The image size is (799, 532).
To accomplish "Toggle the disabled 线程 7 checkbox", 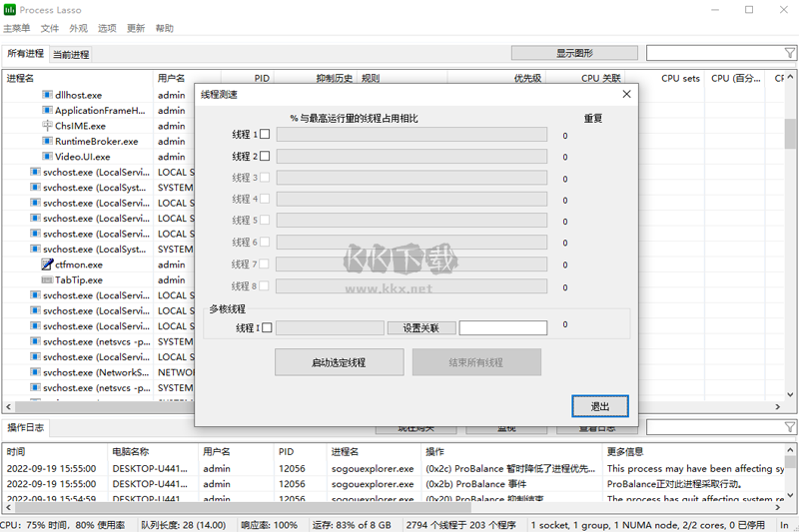I will pos(265,264).
